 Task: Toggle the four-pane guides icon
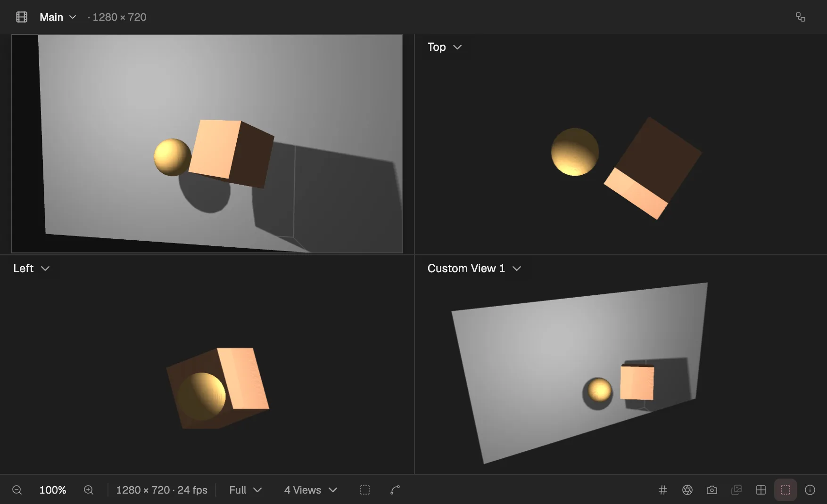click(761, 490)
